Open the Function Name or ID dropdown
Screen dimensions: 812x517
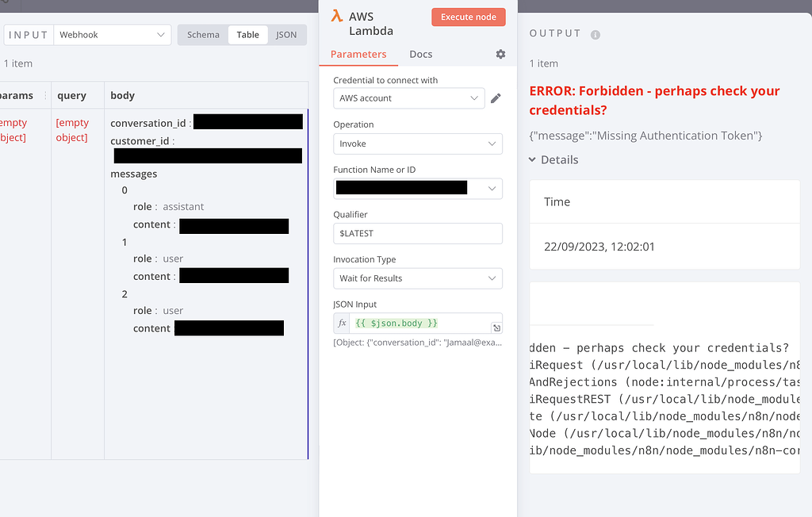click(418, 188)
